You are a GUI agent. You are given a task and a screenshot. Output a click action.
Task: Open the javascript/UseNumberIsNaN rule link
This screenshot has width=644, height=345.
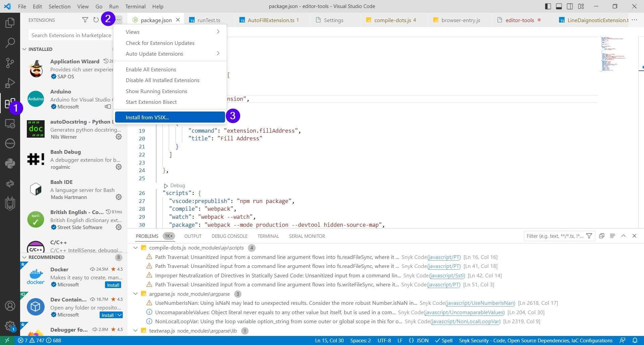click(x=480, y=303)
